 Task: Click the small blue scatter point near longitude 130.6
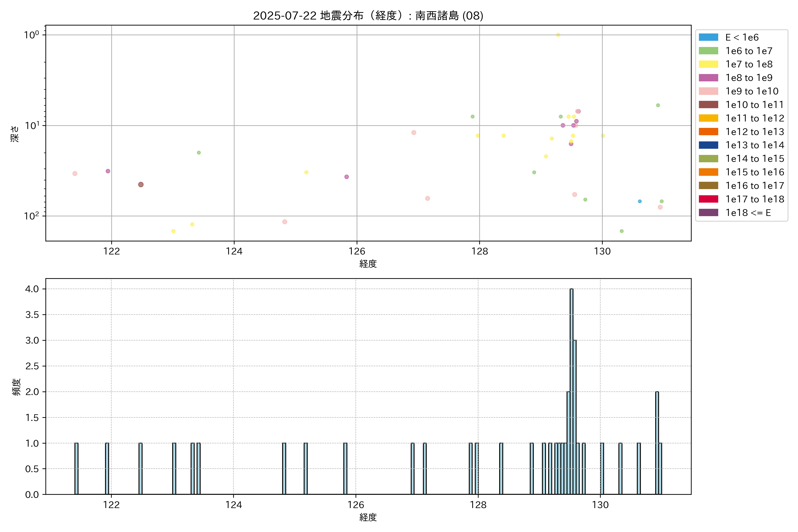pyautogui.click(x=640, y=201)
